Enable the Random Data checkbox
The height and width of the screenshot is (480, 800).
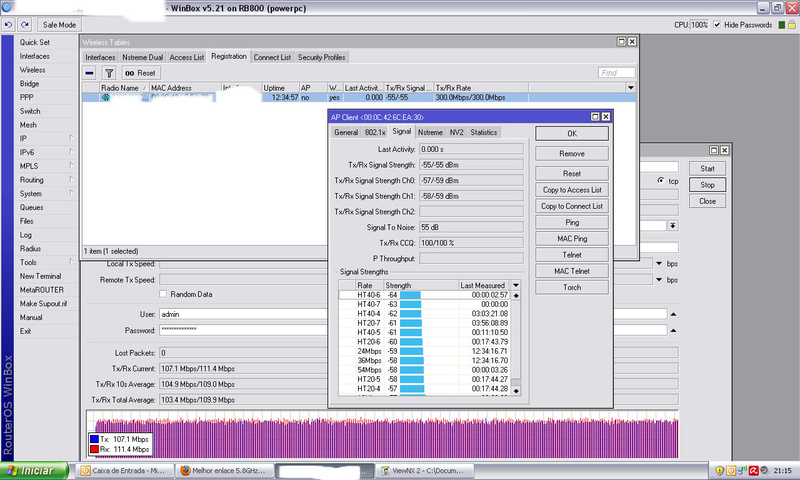coord(164,294)
